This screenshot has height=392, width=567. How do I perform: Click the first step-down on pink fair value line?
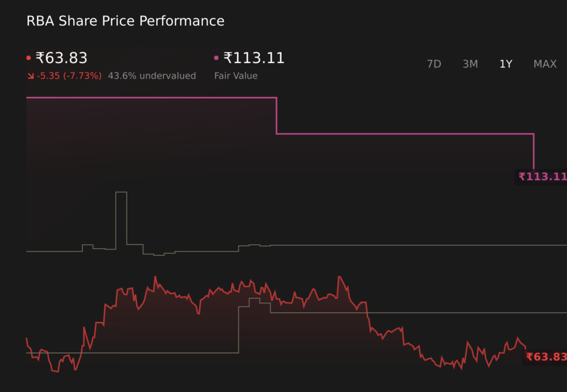tap(276, 116)
